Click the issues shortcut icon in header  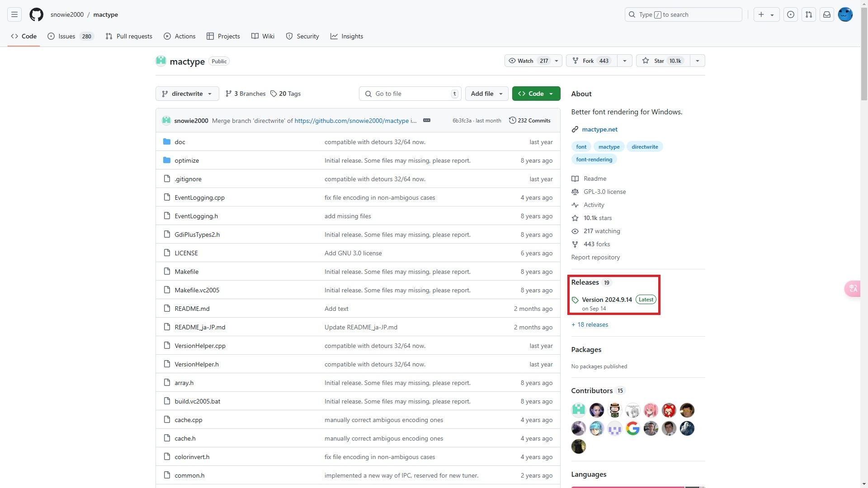click(790, 14)
